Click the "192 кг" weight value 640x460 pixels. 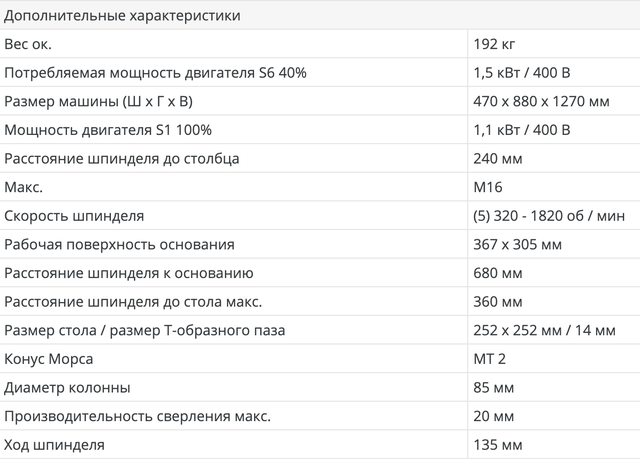point(494,44)
